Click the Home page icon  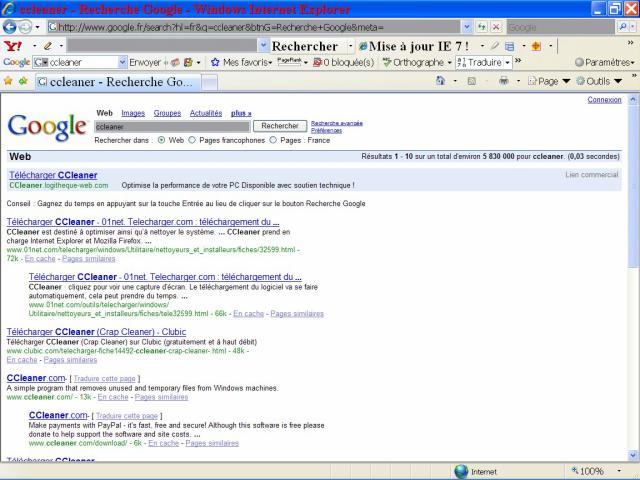click(x=440, y=81)
